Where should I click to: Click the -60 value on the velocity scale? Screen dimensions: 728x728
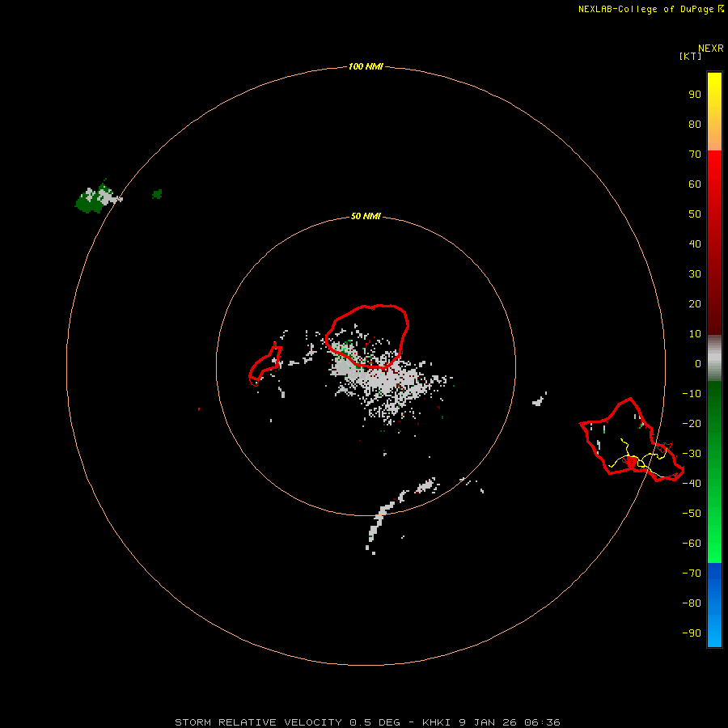pyautogui.click(x=692, y=544)
